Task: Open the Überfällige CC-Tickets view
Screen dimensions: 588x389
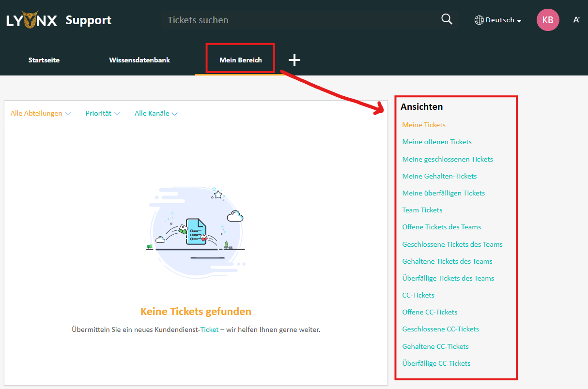Action: (x=436, y=363)
